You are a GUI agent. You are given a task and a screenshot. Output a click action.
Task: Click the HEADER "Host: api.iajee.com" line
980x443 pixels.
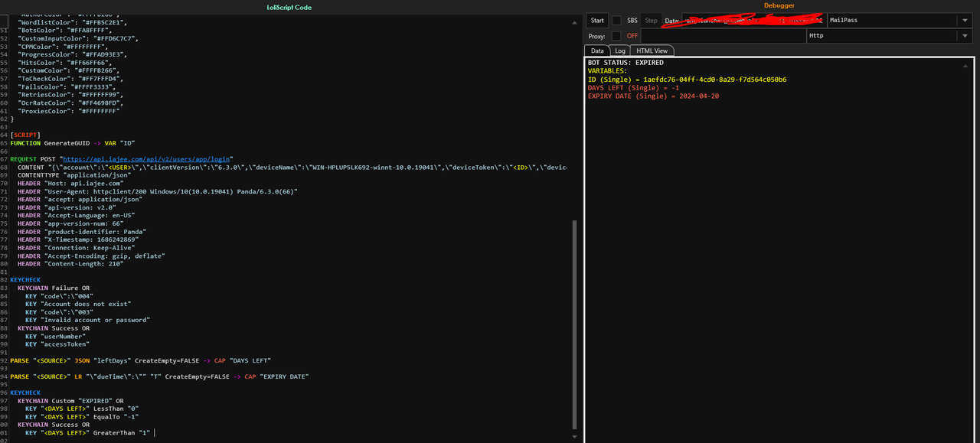(x=70, y=183)
